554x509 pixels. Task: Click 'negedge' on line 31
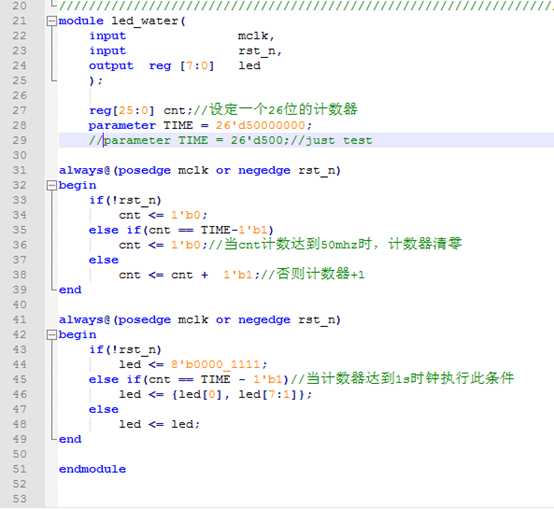264,171
